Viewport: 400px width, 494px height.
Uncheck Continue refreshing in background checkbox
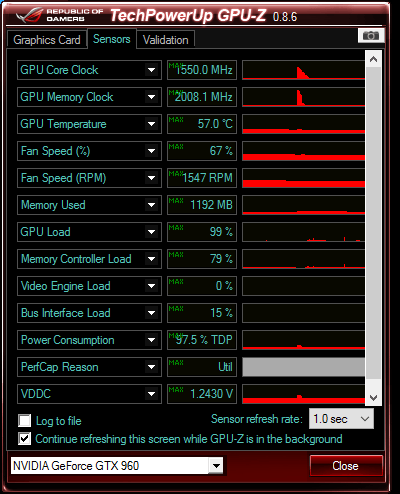[x=25, y=439]
